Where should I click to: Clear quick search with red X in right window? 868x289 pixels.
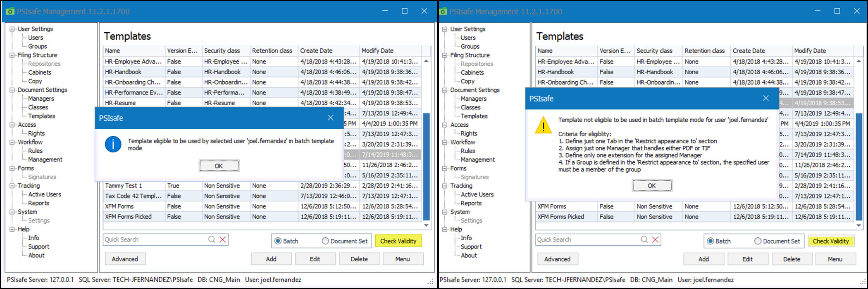[x=655, y=239]
